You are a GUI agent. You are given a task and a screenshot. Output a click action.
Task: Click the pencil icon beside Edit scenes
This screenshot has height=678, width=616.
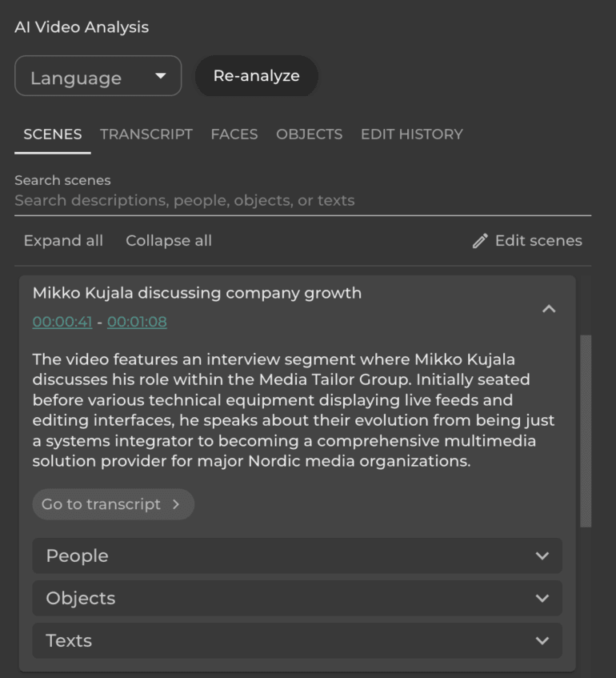[x=480, y=241]
